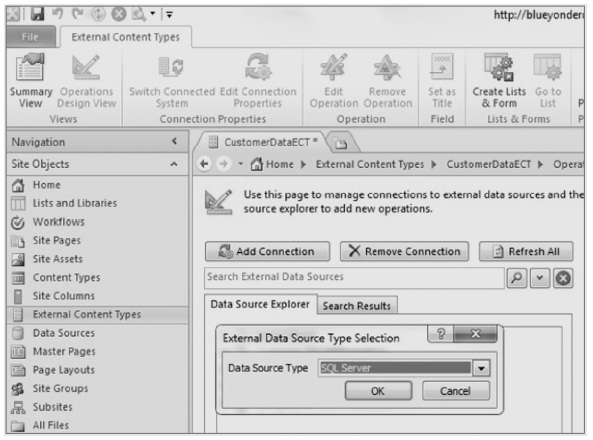Image resolution: width=593 pixels, height=440 pixels.
Task: Click Edit Operation in ribbon
Action: (x=334, y=81)
